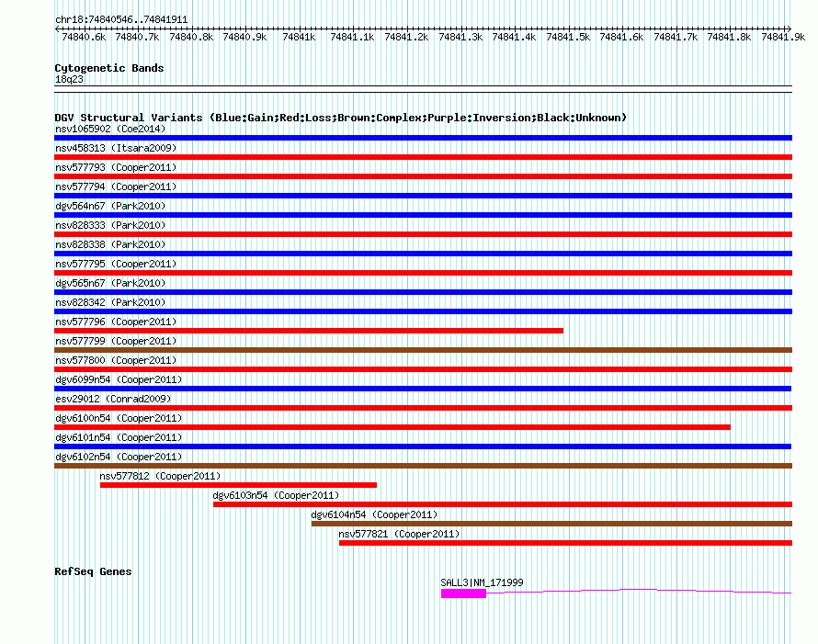Click the chr18:74840546..74841911 region label

(121, 19)
